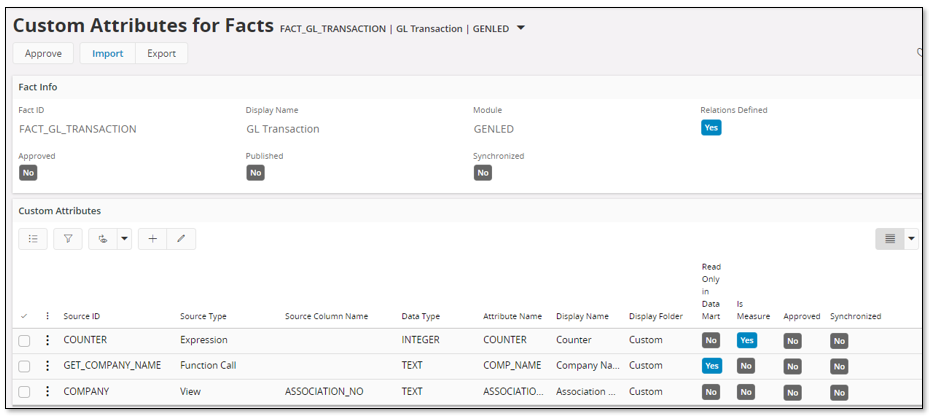Click the Import button

pos(108,53)
